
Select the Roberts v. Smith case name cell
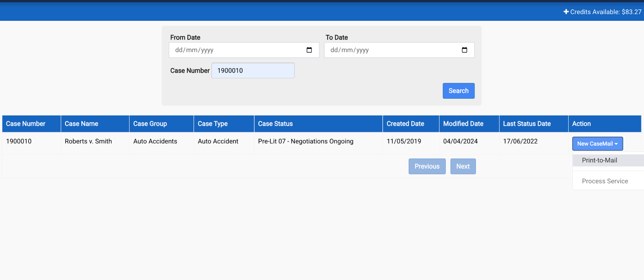88,141
